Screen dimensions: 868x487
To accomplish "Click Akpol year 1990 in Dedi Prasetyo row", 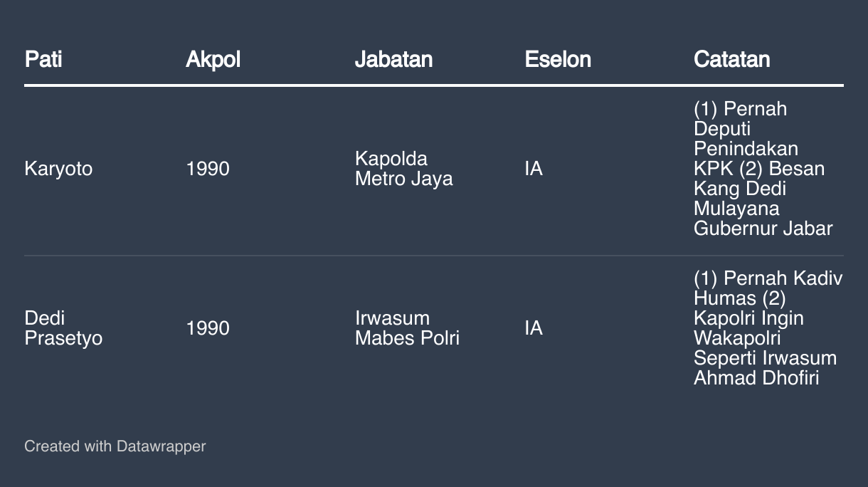I will 208,328.
